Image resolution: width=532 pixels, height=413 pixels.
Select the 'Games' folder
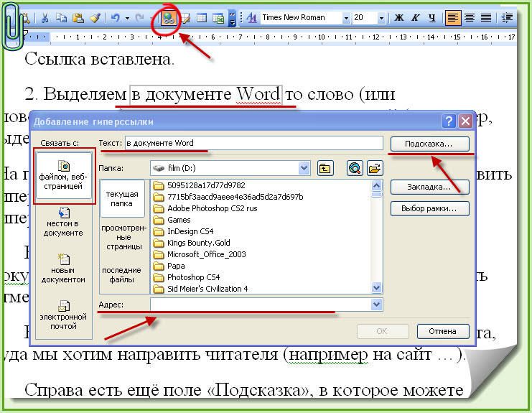point(172,220)
